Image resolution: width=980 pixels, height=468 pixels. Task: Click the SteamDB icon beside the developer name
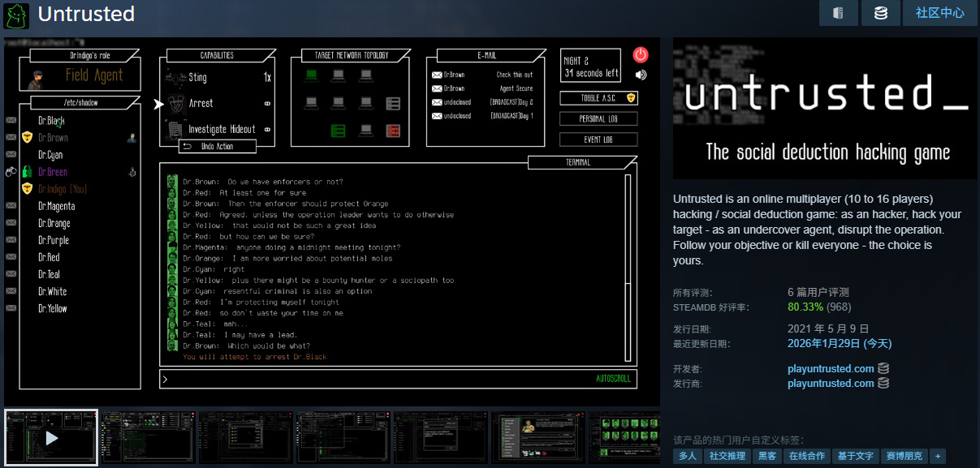883,369
